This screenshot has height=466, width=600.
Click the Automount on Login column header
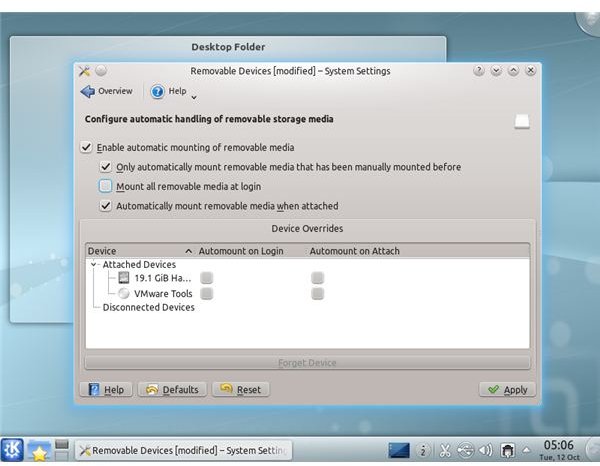[x=251, y=251]
